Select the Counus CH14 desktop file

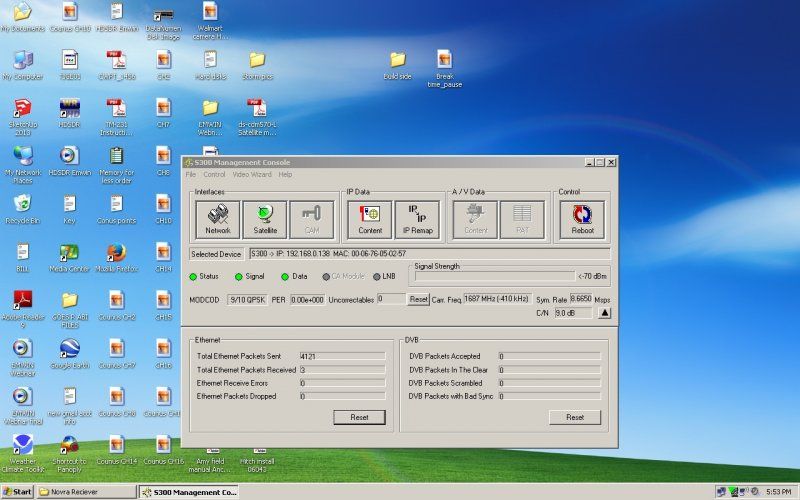point(116,449)
